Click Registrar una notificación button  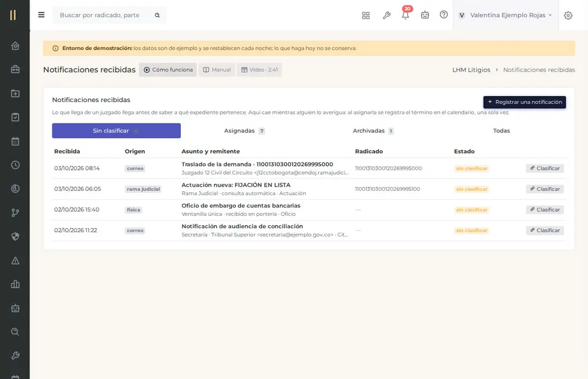pos(524,102)
